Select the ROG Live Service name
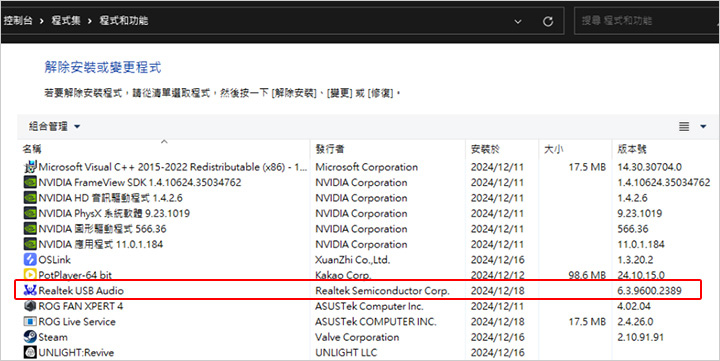Screen dimensions: 720x361 (x=77, y=322)
